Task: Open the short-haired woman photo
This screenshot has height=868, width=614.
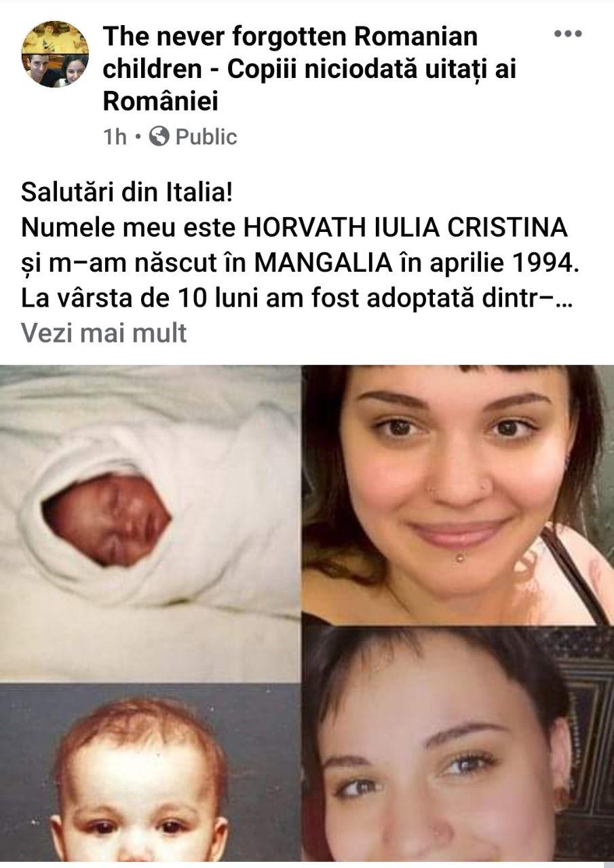Action: click(x=458, y=744)
